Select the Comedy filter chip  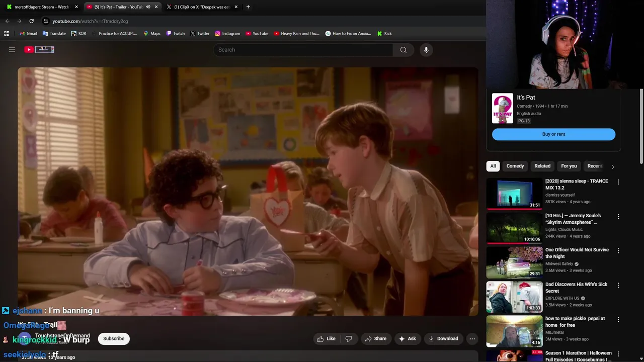(515, 166)
